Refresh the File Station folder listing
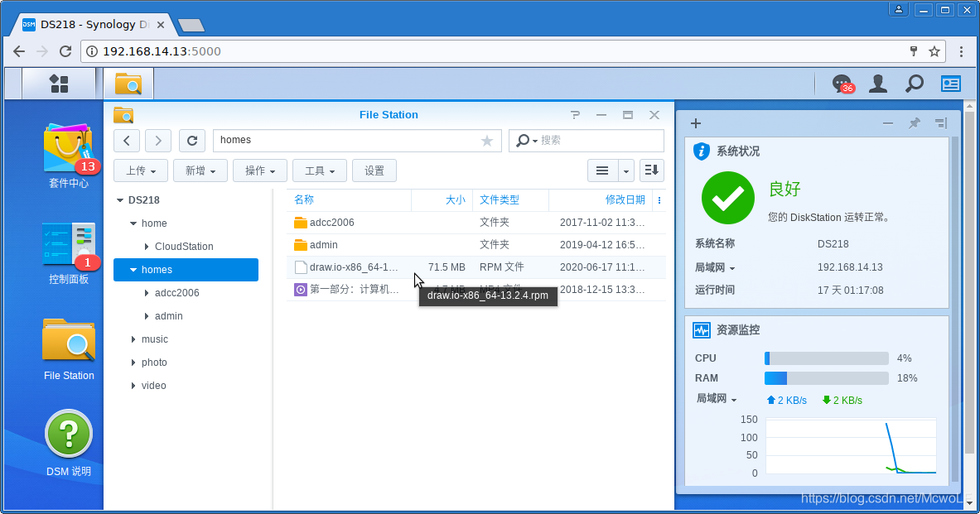 pyautogui.click(x=192, y=141)
